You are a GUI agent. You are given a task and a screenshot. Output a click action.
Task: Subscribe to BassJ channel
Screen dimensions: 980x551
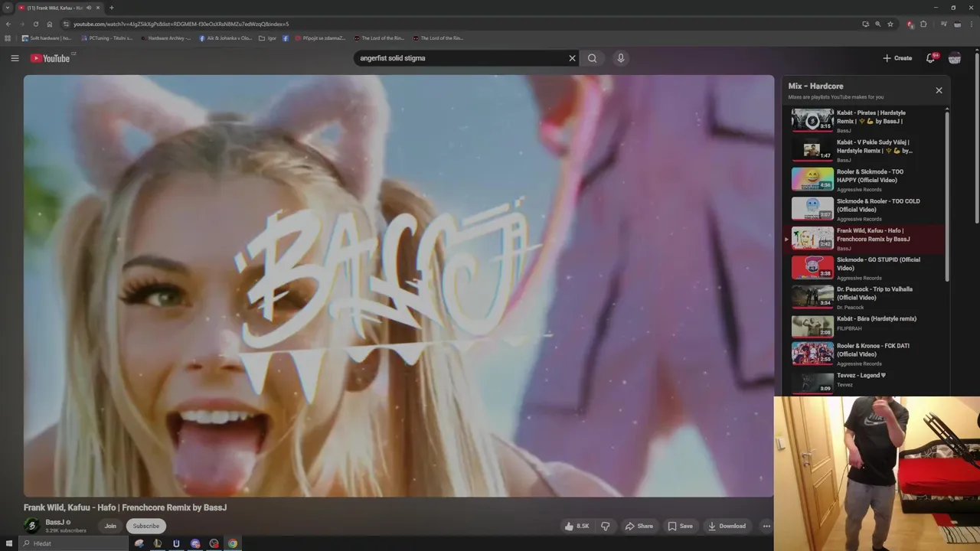point(146,526)
